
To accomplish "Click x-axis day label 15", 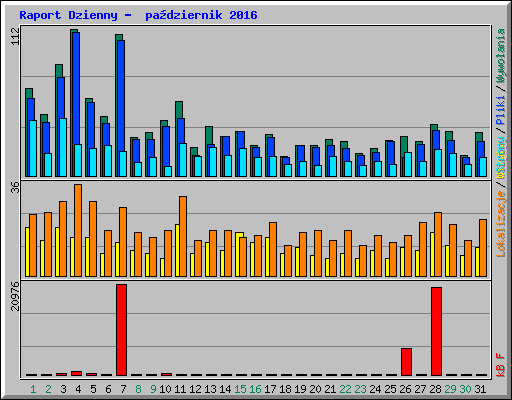I will (240, 389).
